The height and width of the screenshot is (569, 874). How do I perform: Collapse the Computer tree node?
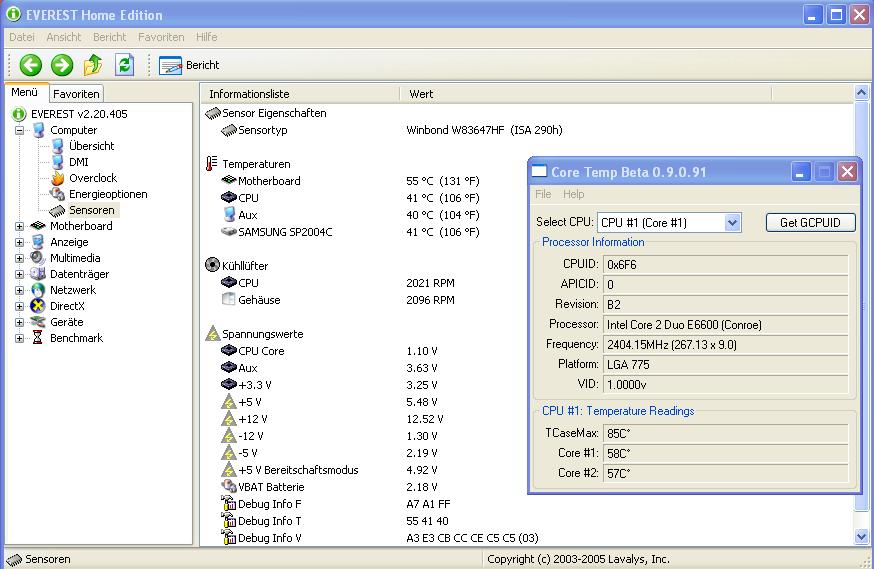coord(20,130)
